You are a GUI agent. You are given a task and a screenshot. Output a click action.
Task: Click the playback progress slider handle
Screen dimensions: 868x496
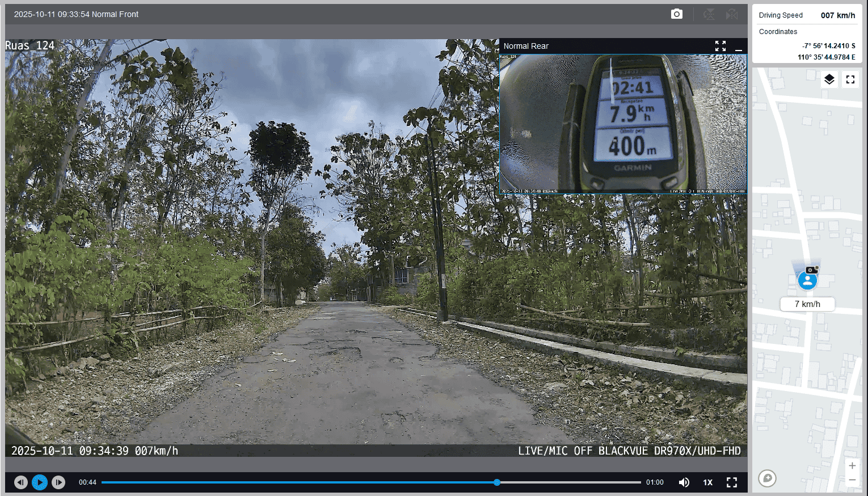pyautogui.click(x=497, y=482)
